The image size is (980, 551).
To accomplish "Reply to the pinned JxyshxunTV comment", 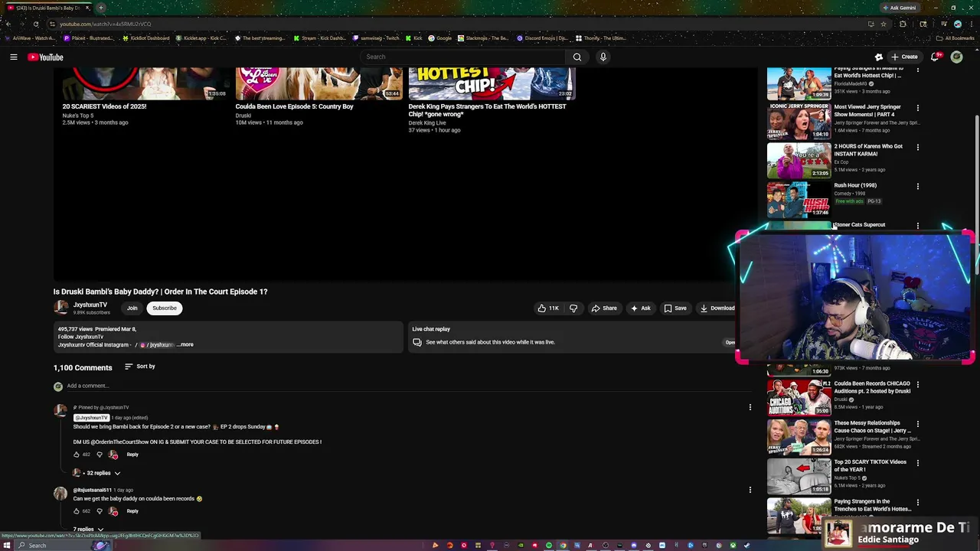I will [132, 455].
